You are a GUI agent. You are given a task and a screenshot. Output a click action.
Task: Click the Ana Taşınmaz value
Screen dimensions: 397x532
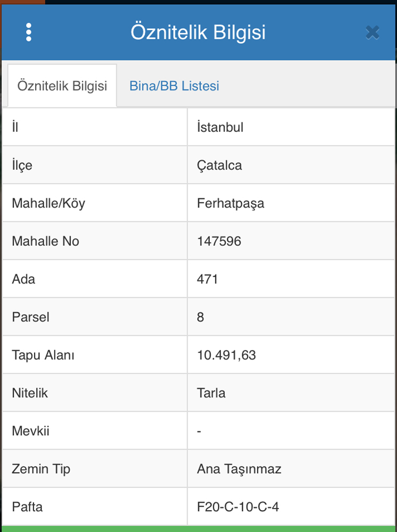tap(239, 469)
